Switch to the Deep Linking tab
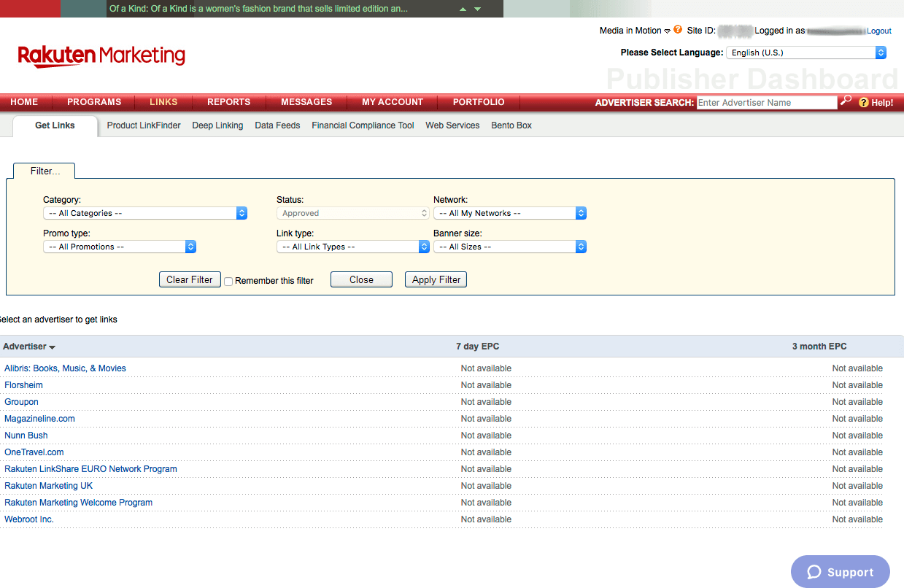904x588 pixels. coord(217,125)
